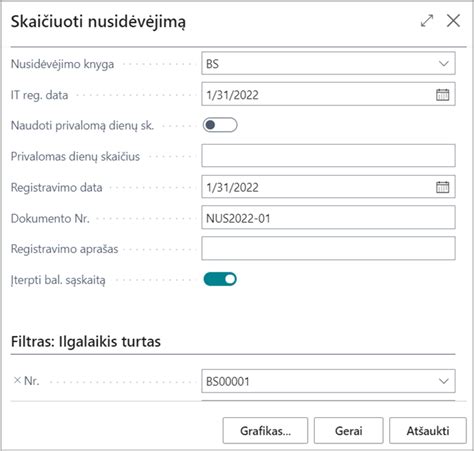Open calendar picker for Registravimo data
The height and width of the screenshot is (451, 474).
click(x=442, y=187)
